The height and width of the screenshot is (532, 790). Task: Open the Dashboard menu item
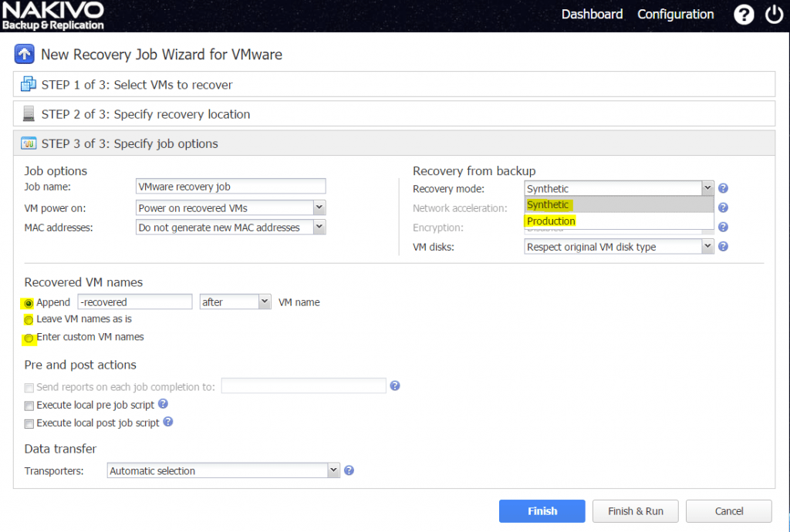pyautogui.click(x=592, y=14)
